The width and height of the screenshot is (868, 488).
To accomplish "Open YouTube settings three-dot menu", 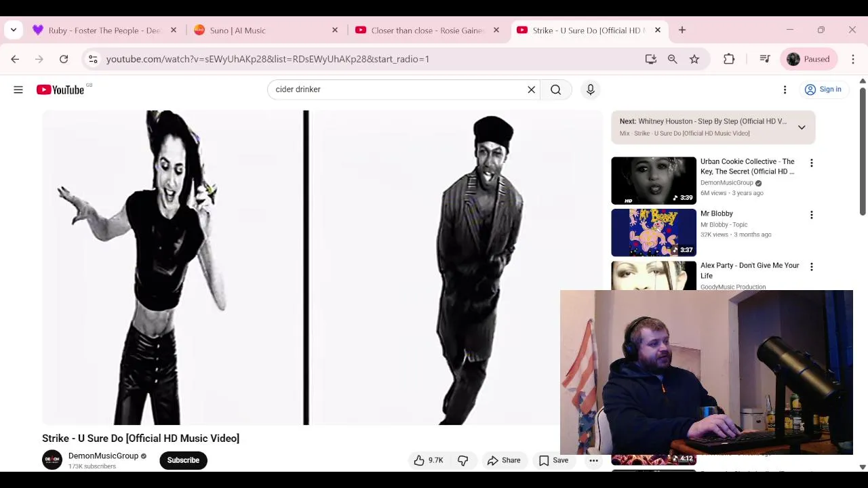I will 785,89.
